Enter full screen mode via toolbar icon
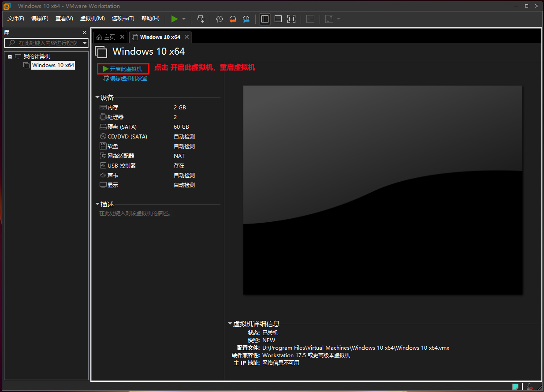 [x=291, y=19]
